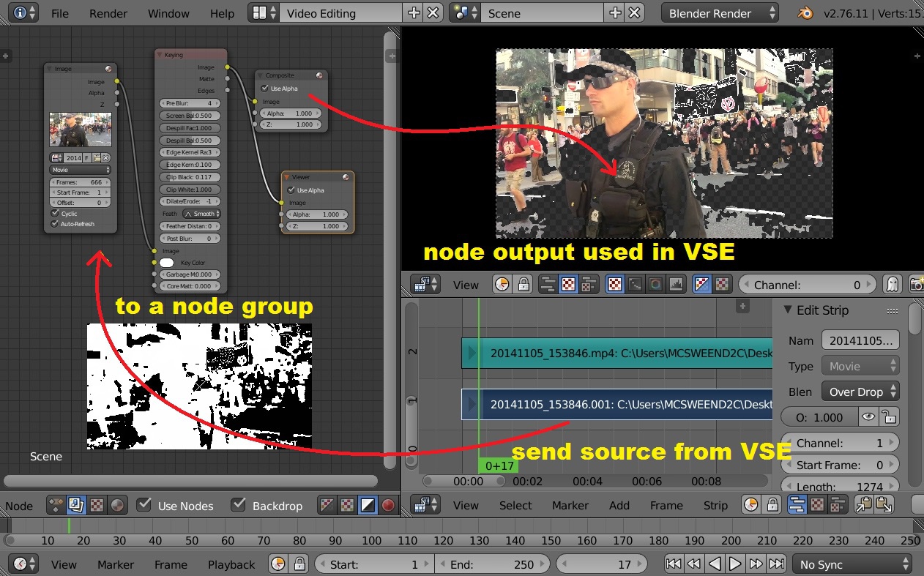The width and height of the screenshot is (924, 576).
Task: Select the Compositing node tree type icon
Action: pyautogui.click(x=76, y=505)
